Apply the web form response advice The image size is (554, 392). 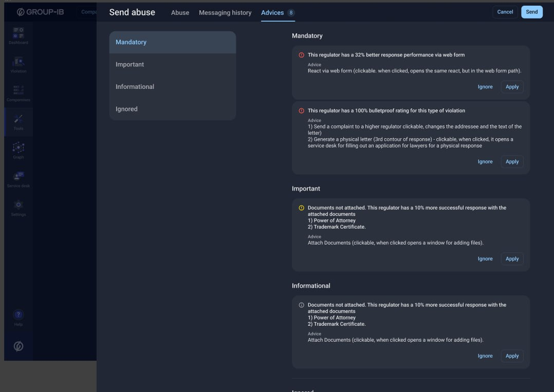point(512,86)
